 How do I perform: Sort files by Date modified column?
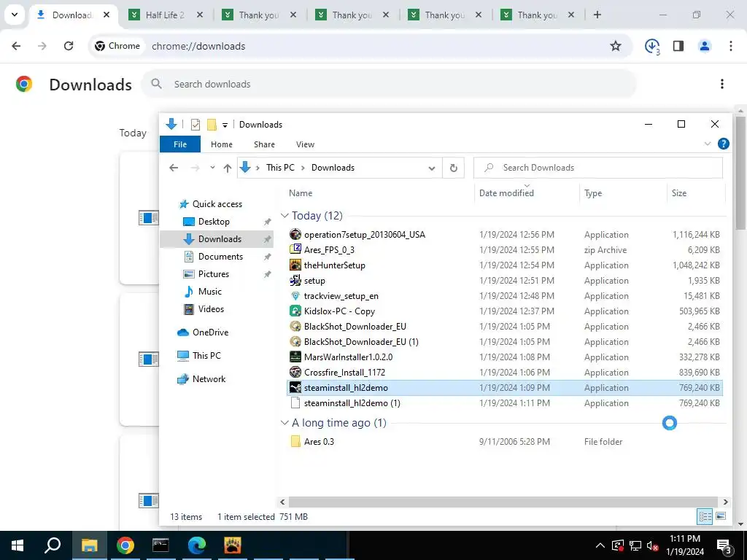click(506, 192)
